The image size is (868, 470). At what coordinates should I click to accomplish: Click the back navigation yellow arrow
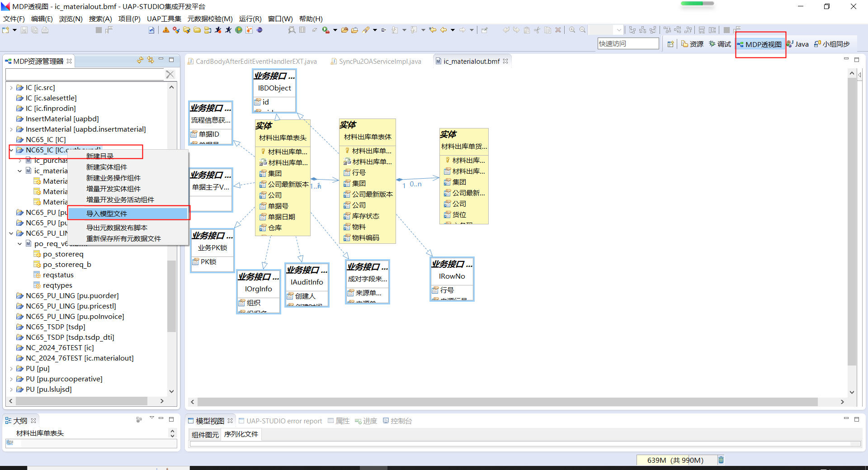tap(443, 30)
